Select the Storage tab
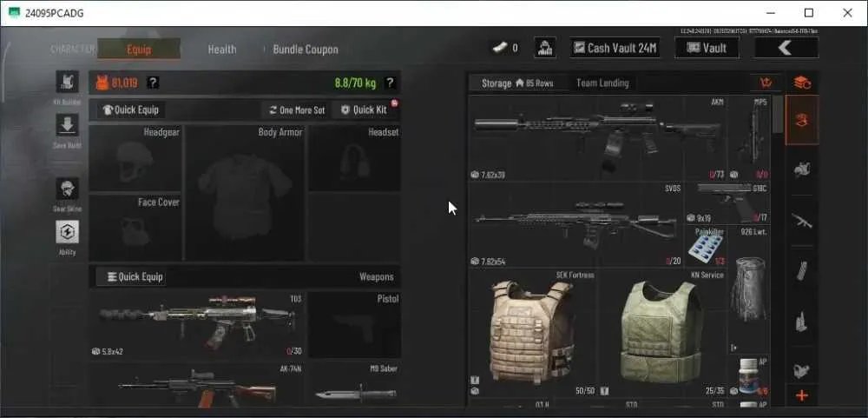The width and height of the screenshot is (868, 418). [x=517, y=83]
